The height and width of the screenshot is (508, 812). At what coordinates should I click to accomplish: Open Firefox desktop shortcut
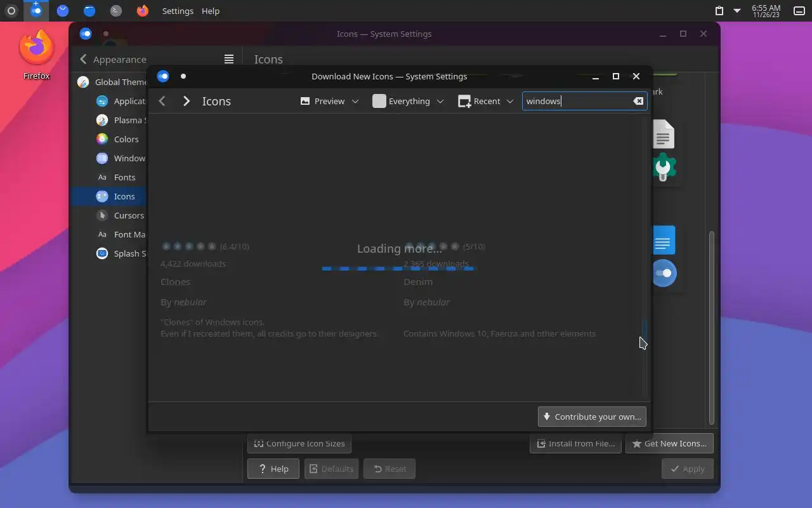(x=36, y=55)
